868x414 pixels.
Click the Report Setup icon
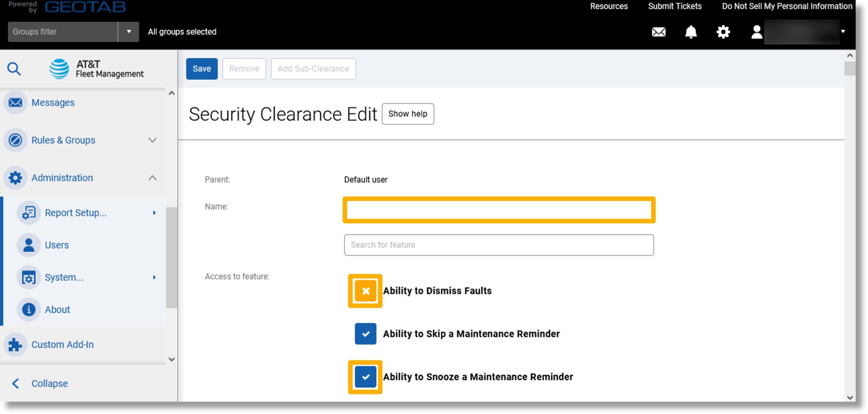pos(29,213)
